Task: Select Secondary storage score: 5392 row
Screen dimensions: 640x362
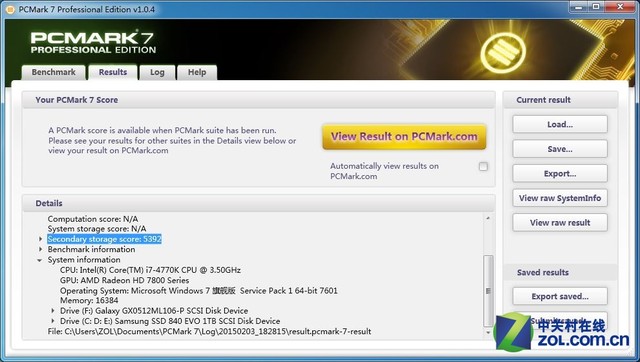Action: 104,239
